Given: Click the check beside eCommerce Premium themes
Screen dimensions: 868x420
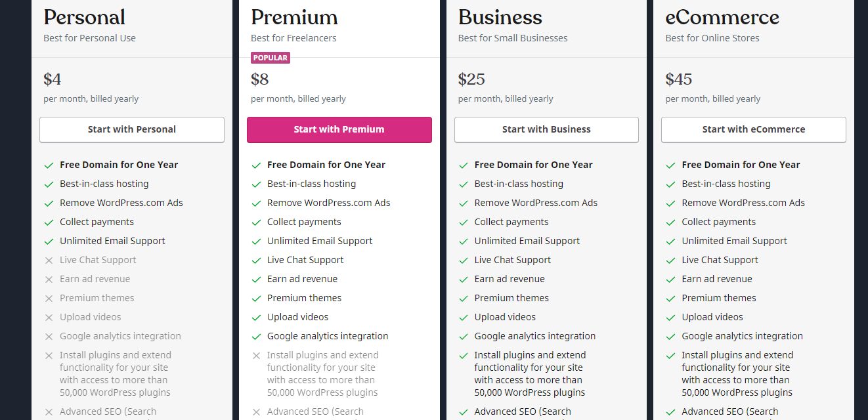Looking at the screenshot, I should coord(670,299).
